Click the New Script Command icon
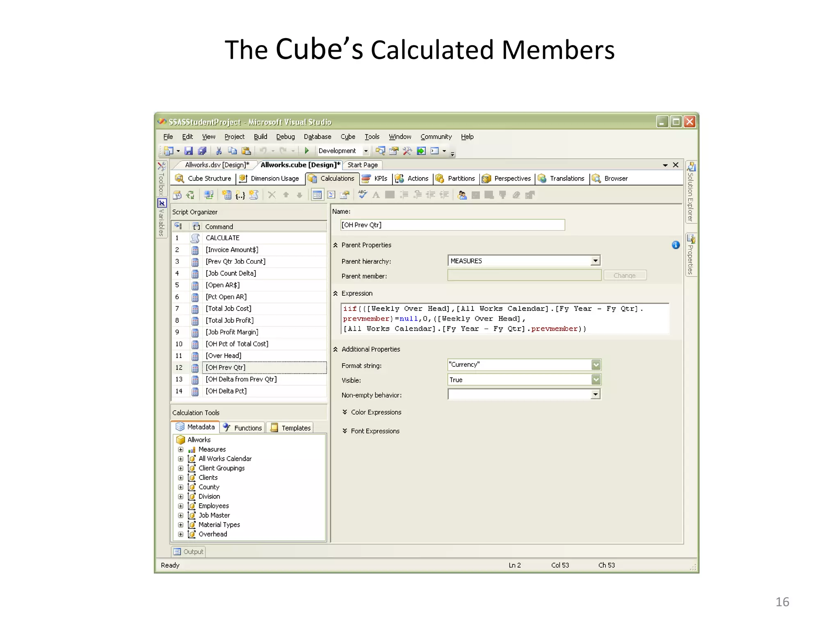The width and height of the screenshot is (840, 630). (x=253, y=195)
